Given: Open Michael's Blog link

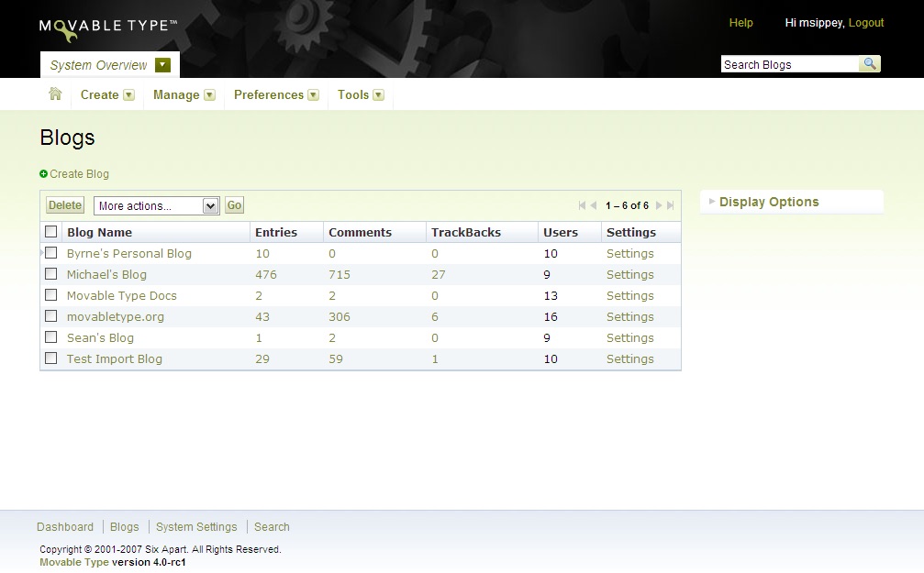Looking at the screenshot, I should 106,274.
